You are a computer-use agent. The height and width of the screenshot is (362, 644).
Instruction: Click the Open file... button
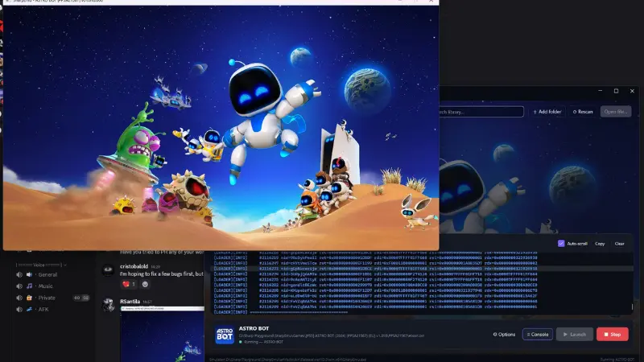pos(616,112)
